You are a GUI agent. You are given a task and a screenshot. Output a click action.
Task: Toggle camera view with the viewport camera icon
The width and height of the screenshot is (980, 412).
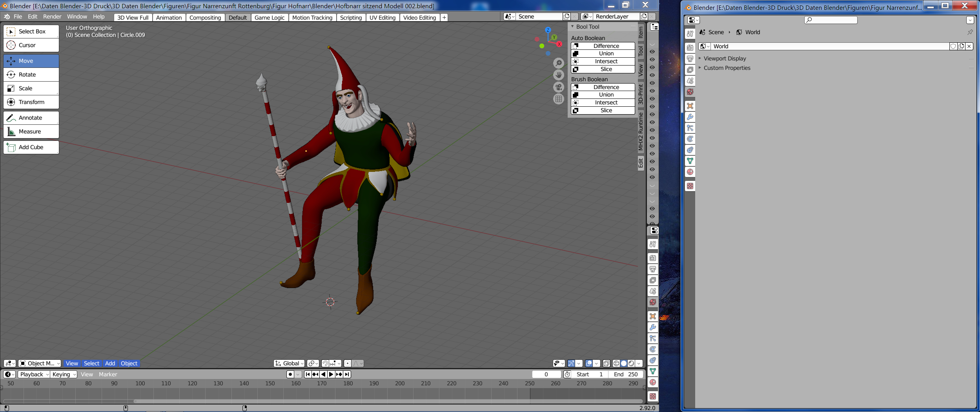(559, 87)
